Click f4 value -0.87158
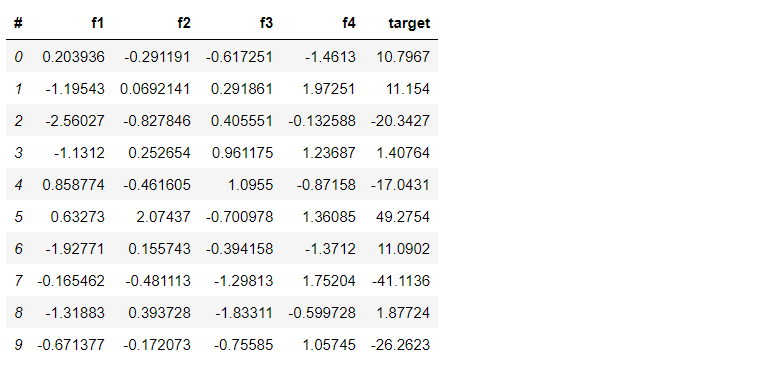Image resolution: width=779 pixels, height=368 pixels. pos(326,185)
